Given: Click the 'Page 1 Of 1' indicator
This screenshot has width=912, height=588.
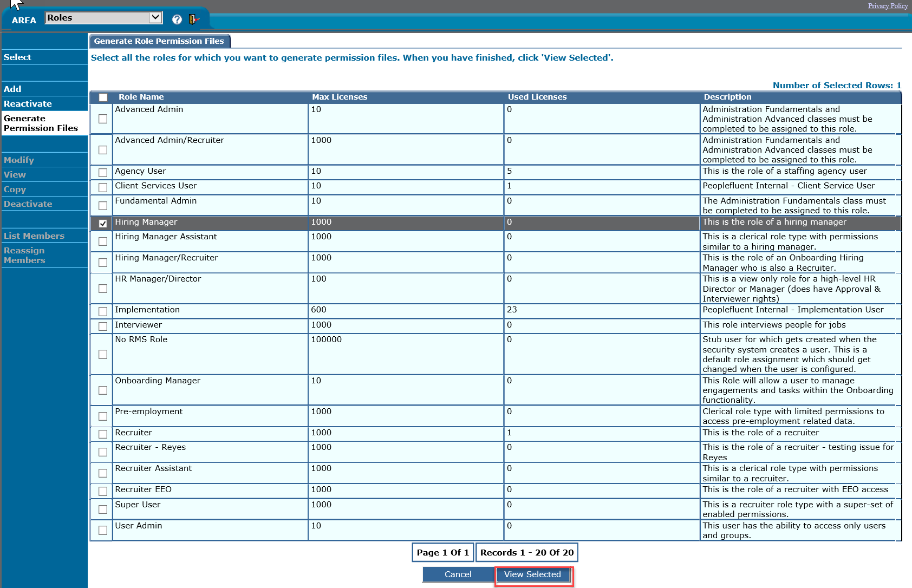Looking at the screenshot, I should pyautogui.click(x=443, y=552).
